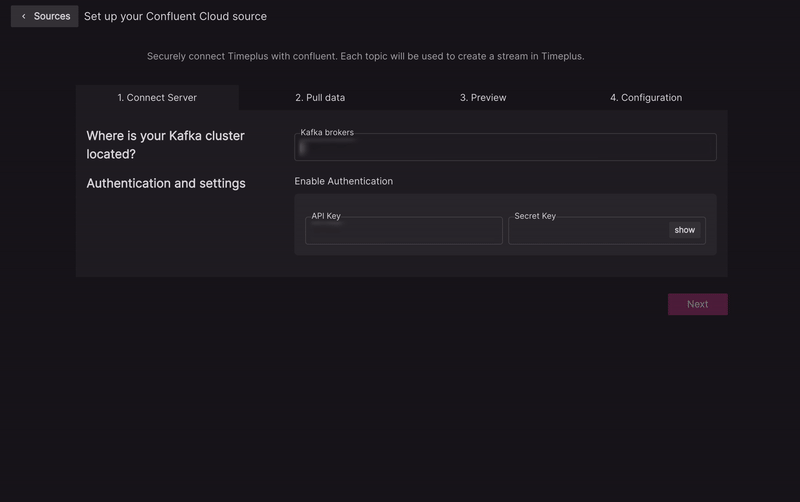The height and width of the screenshot is (502, 800).
Task: Open the 1. Connect Server tab
Action: (157, 97)
